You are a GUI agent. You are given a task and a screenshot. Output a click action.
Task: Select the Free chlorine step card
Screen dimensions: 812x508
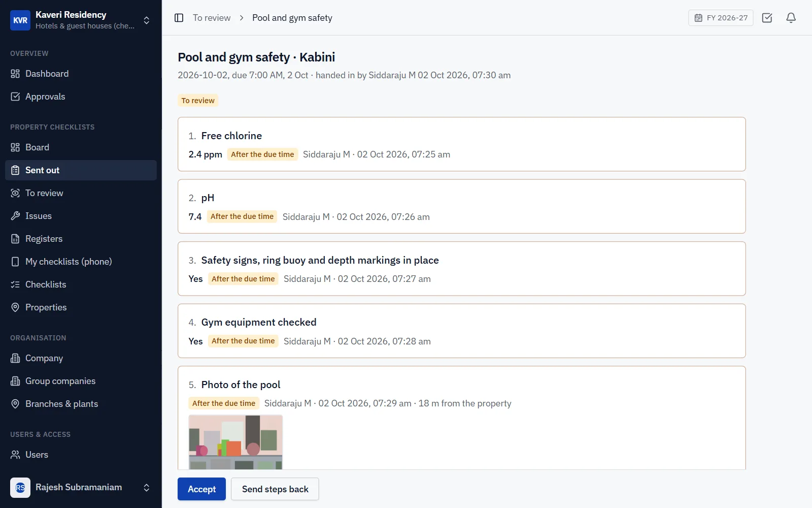click(461, 144)
